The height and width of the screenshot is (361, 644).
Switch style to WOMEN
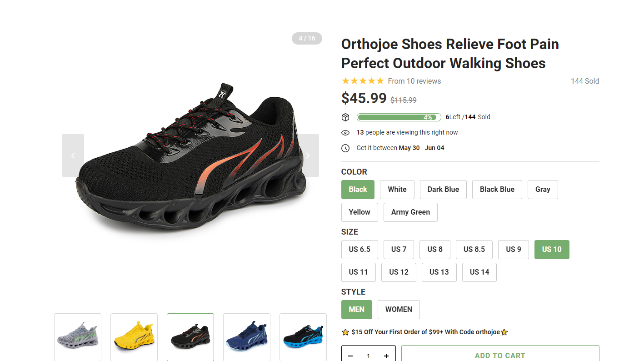399,310
